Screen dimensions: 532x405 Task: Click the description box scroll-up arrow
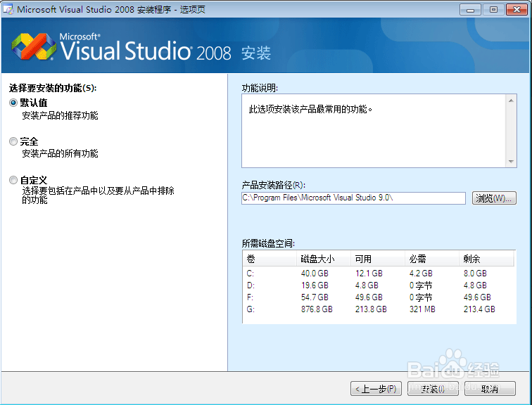point(511,101)
